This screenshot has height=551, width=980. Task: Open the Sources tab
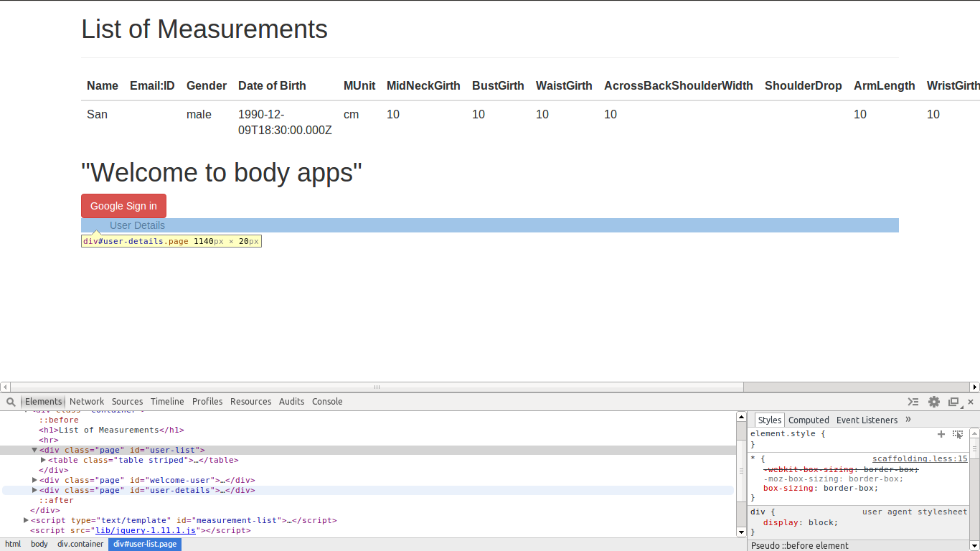(127, 402)
